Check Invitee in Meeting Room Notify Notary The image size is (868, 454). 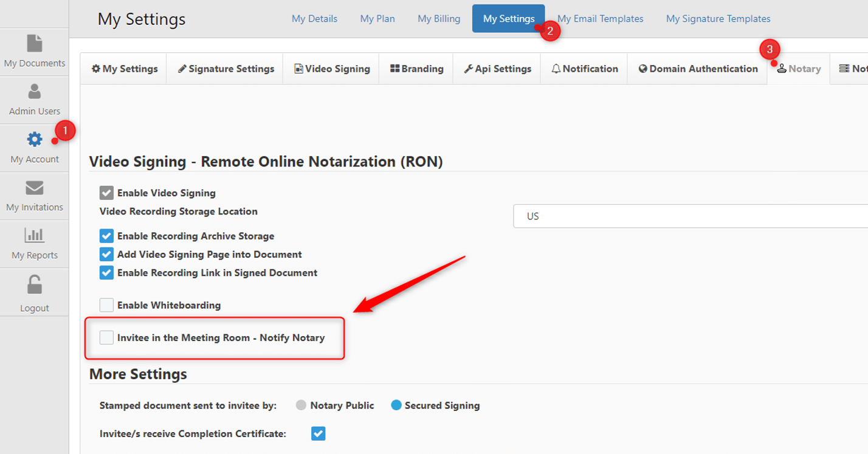pyautogui.click(x=107, y=337)
